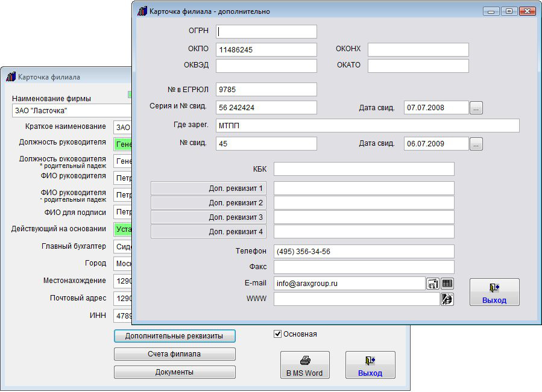The height and width of the screenshot is (392, 542).
Task: Click the input field for Доп. реквизит 4
Action: click(x=364, y=232)
